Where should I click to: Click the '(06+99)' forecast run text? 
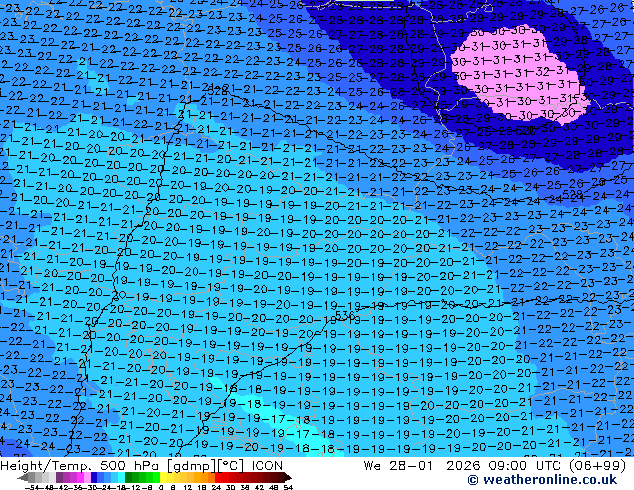(x=598, y=466)
